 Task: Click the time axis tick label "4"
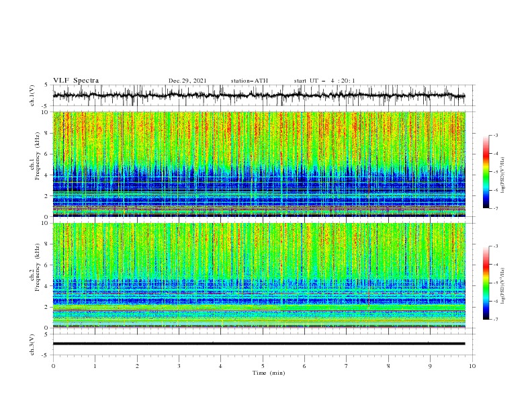coord(220,366)
